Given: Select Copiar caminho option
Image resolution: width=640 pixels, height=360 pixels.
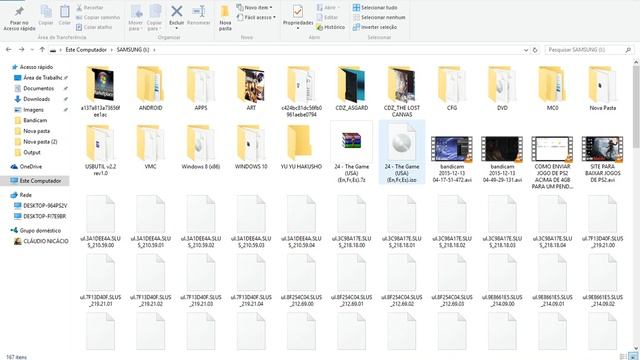Looking at the screenshot, I should click(98, 18).
